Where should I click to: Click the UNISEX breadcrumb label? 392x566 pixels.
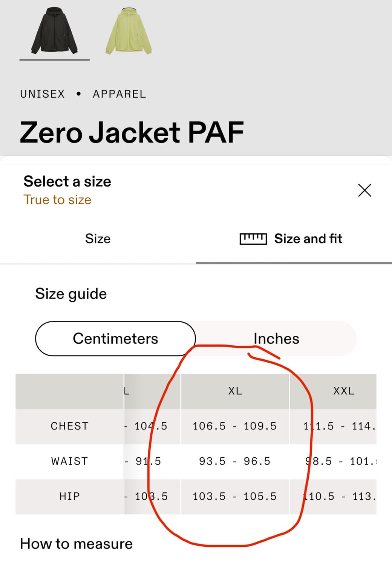click(42, 94)
